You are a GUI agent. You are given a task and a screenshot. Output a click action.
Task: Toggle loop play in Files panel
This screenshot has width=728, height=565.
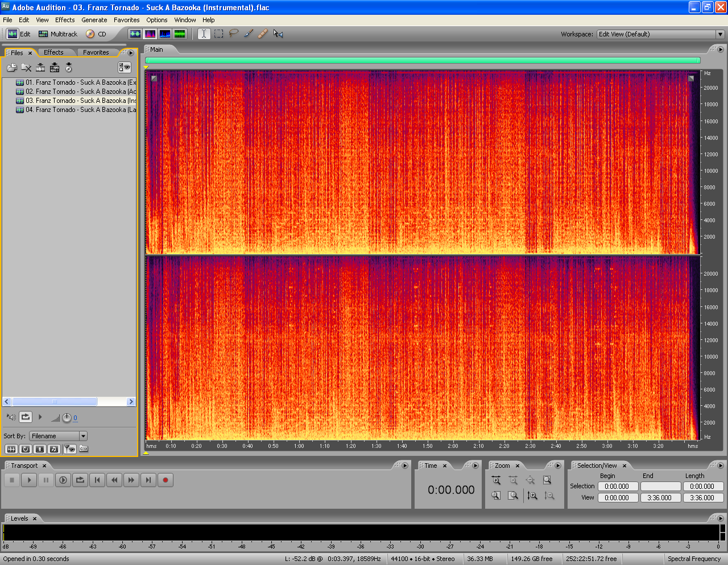(x=26, y=417)
